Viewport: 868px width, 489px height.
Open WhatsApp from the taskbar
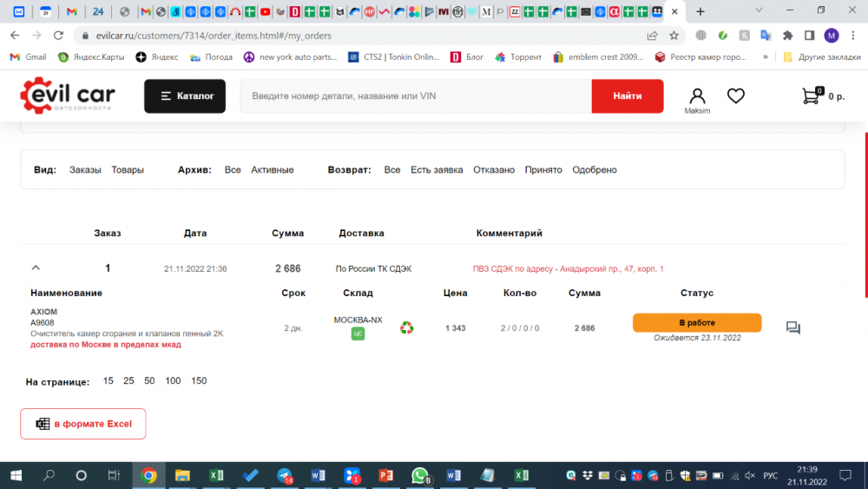pos(420,475)
